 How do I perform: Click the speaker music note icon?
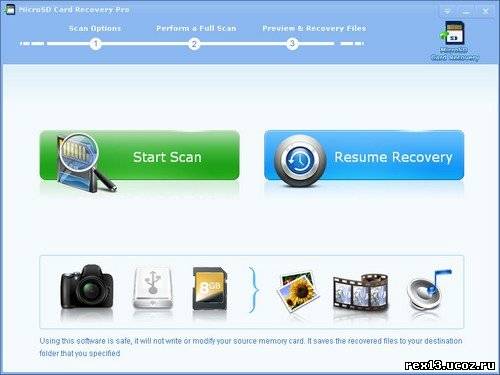pos(429,289)
